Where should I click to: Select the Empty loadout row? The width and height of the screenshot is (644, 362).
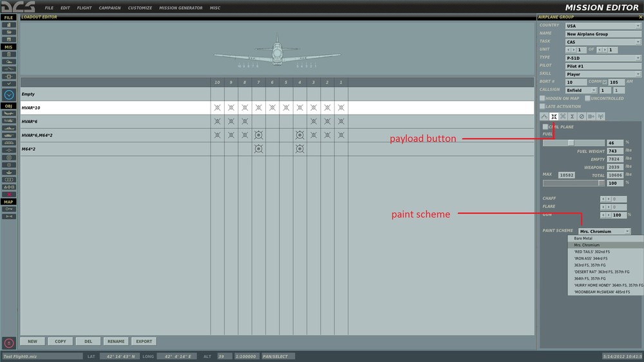click(x=277, y=94)
